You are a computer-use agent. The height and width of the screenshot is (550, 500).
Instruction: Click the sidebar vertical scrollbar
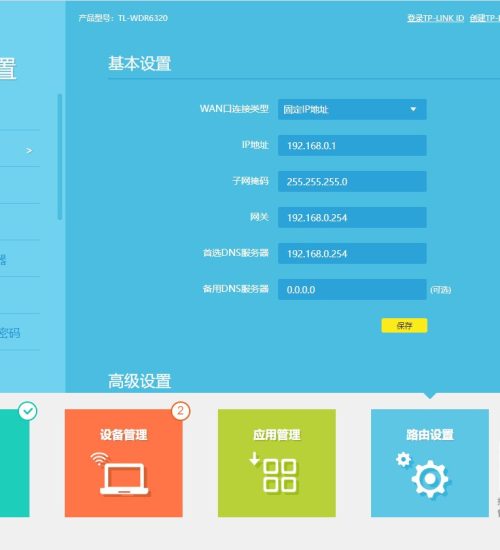tap(60, 157)
